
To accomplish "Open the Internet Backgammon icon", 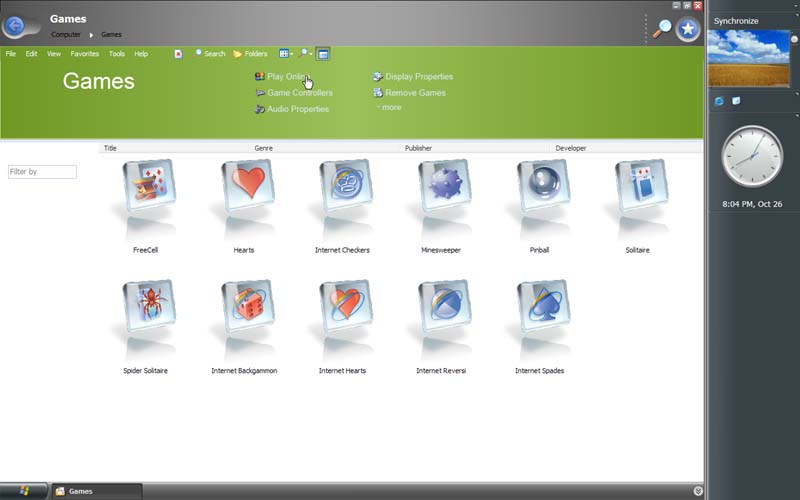I will (x=245, y=309).
